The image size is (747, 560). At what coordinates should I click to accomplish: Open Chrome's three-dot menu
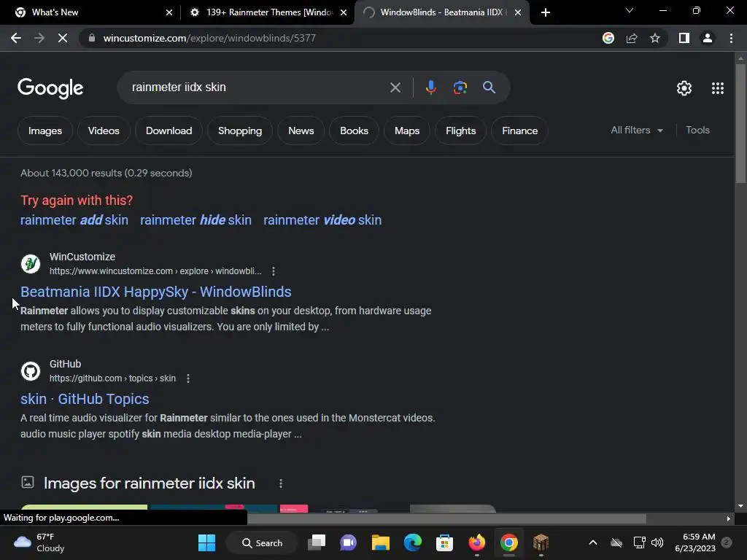pos(731,38)
